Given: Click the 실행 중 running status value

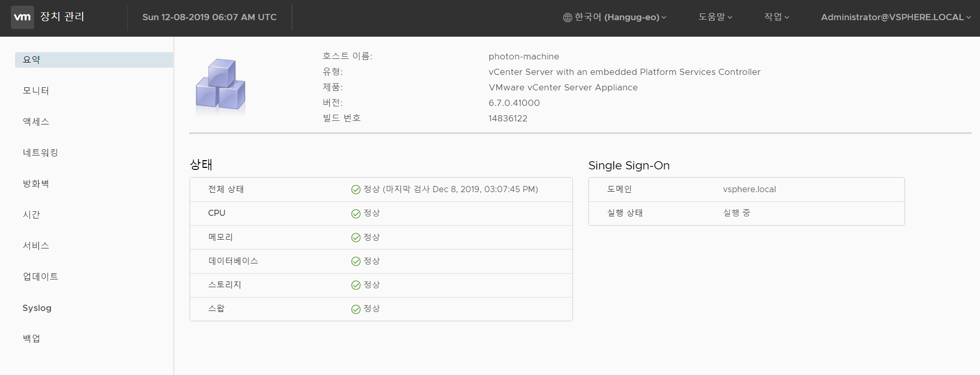Looking at the screenshot, I should point(736,213).
